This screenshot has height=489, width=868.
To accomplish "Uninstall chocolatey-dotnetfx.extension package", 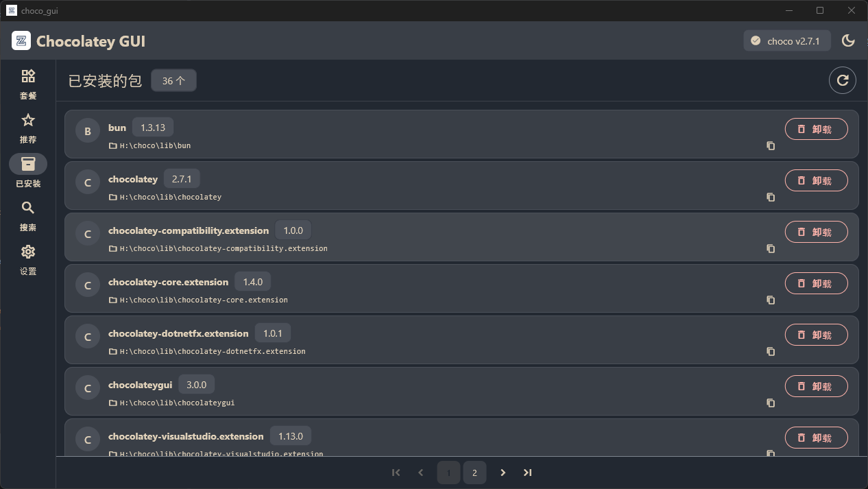I will [x=816, y=335].
